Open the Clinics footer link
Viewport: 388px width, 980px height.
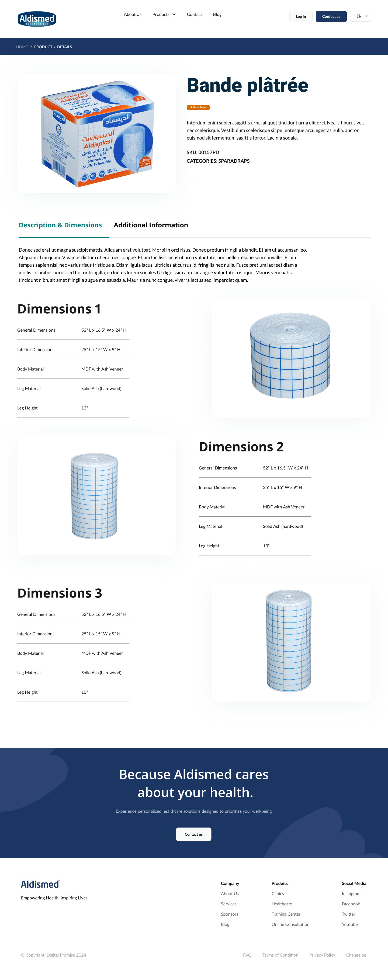(x=278, y=894)
